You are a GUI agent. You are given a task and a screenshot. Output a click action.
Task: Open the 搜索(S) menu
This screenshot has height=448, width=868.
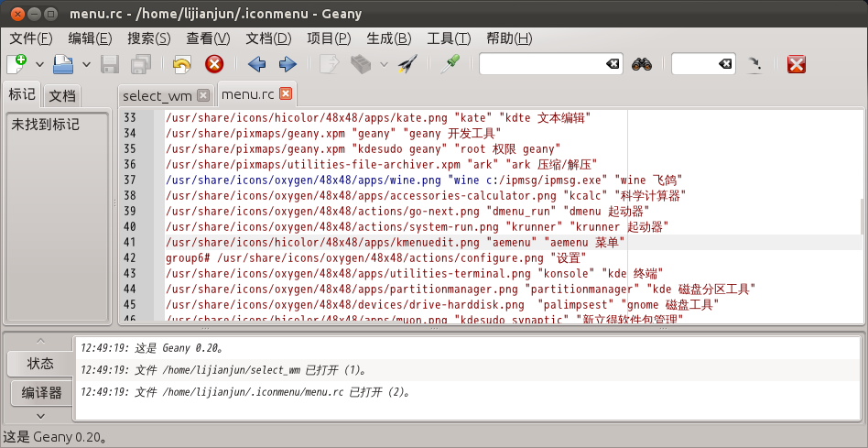(149, 38)
